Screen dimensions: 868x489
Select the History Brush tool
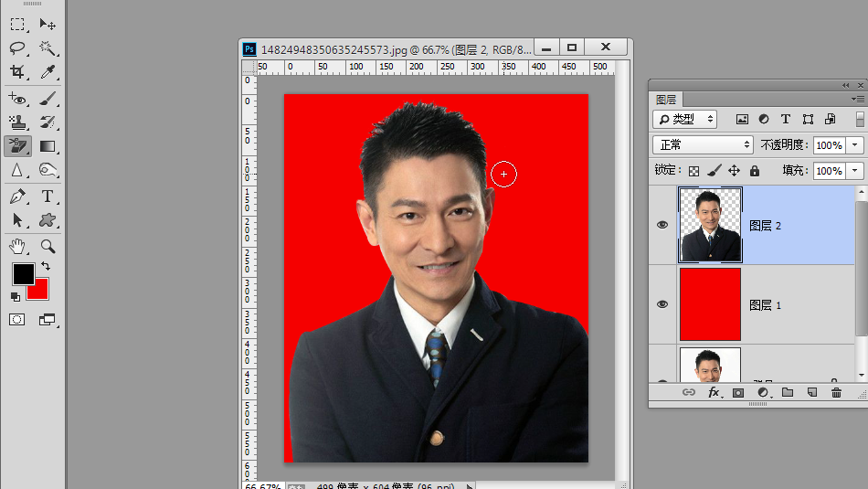tap(47, 122)
